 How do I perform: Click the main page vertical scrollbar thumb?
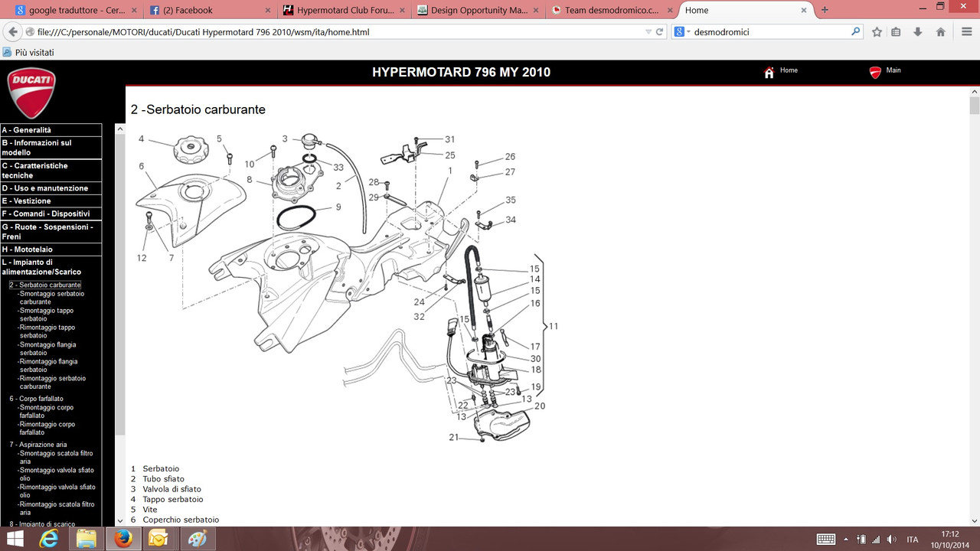pos(974,105)
